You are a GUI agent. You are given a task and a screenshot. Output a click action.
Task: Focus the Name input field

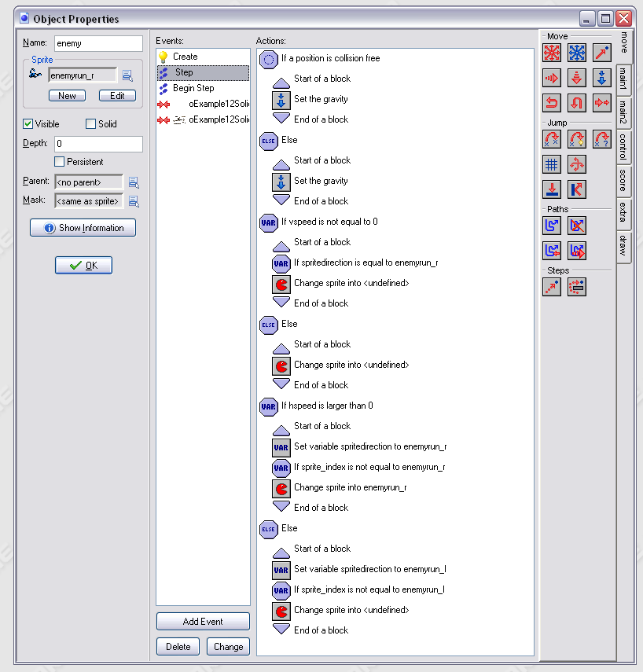[98, 43]
